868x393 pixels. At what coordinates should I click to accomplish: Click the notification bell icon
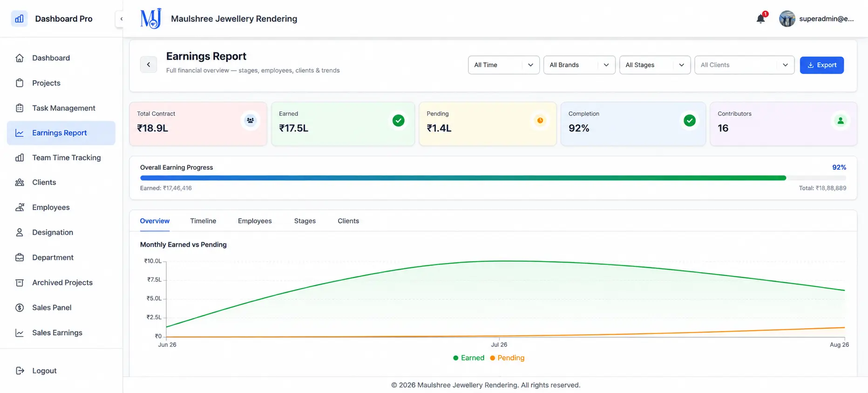(x=760, y=19)
